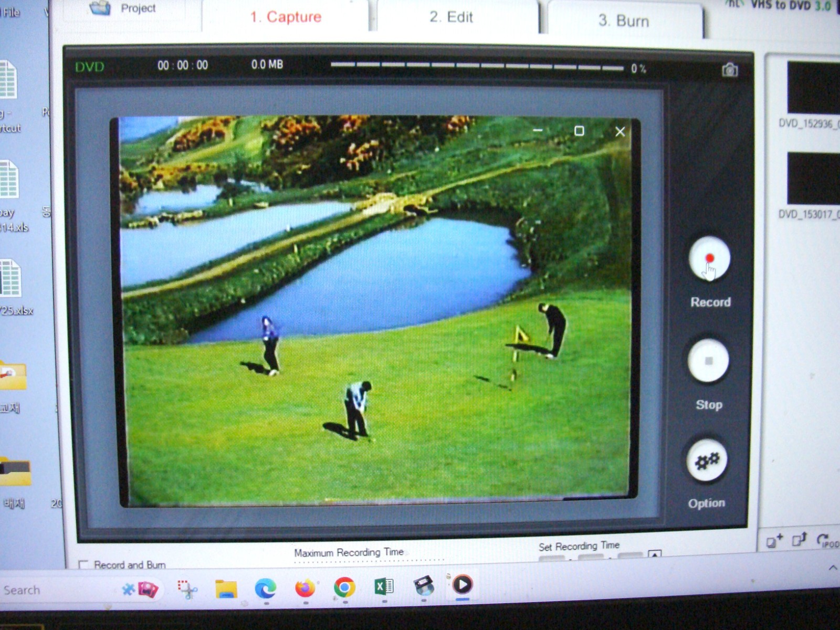Close the video preview overlay

[x=620, y=132]
